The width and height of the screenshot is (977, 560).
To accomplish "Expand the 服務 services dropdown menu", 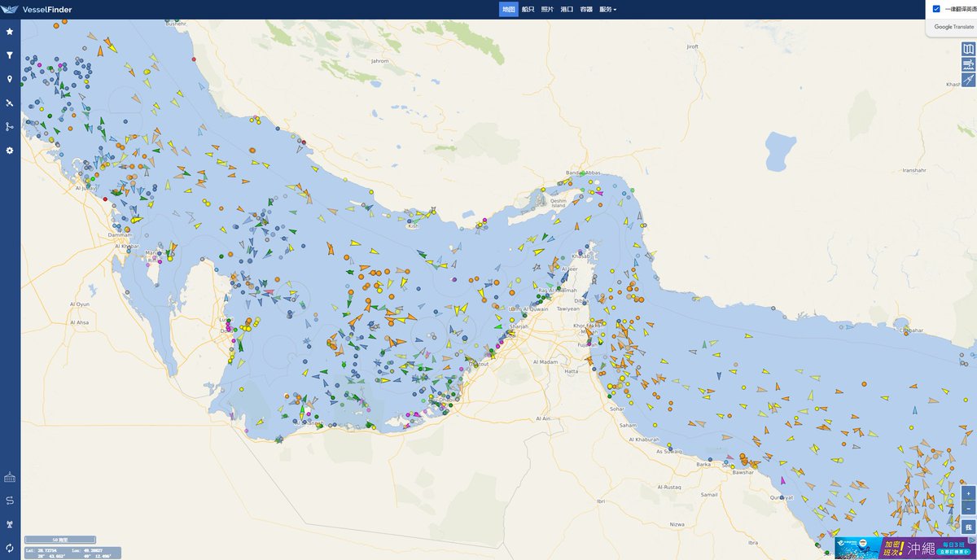I will point(607,10).
